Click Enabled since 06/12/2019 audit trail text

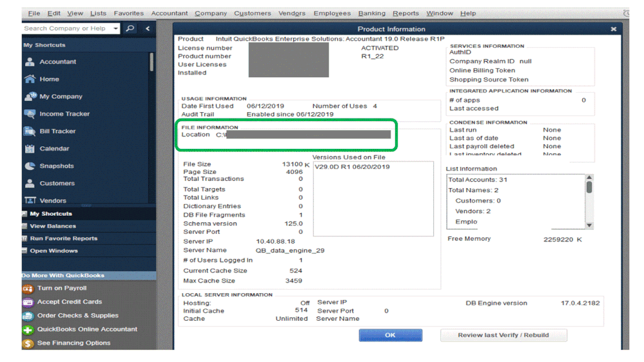290,114
